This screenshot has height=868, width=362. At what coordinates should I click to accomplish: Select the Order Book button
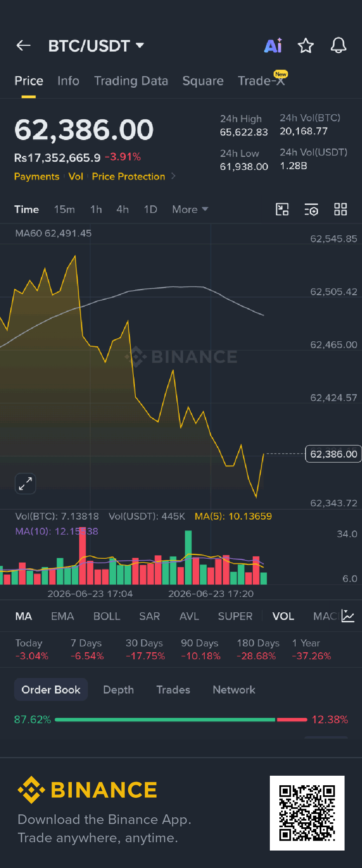(x=51, y=690)
